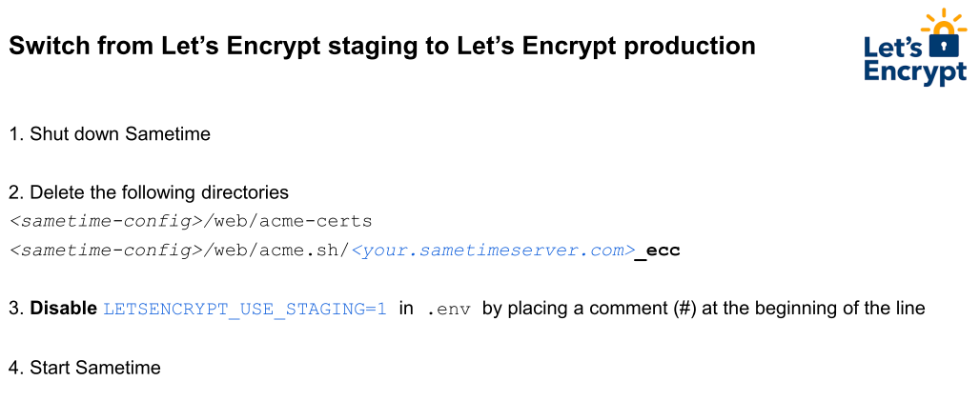Click the acme-certs directory path

click(191, 221)
